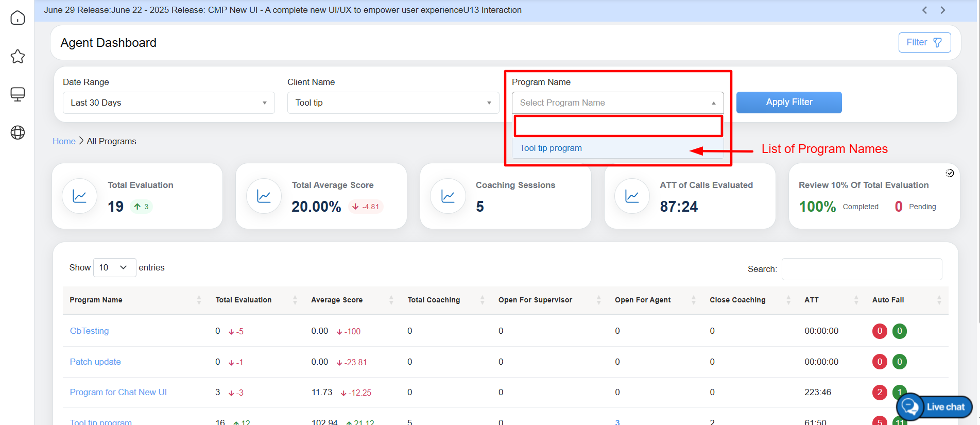Click next announcement arrow in banner
This screenshot has width=980, height=425.
(x=942, y=10)
